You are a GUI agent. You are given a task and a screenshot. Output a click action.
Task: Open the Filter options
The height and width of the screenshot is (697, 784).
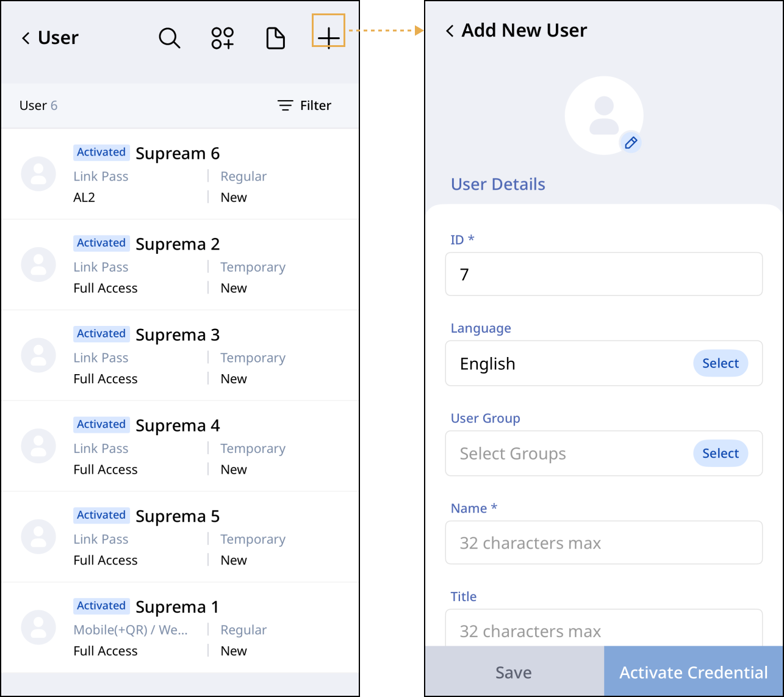pyautogui.click(x=304, y=106)
